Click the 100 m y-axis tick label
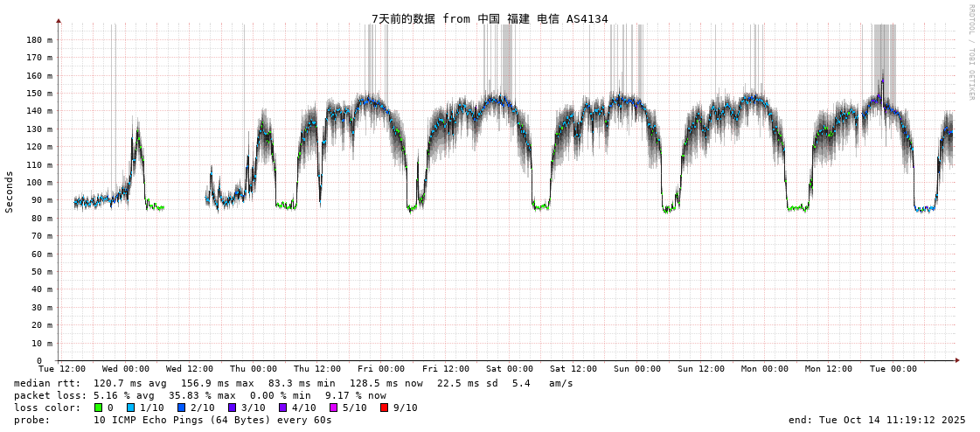Image resolution: width=980 pixels, height=432 pixels. click(39, 183)
